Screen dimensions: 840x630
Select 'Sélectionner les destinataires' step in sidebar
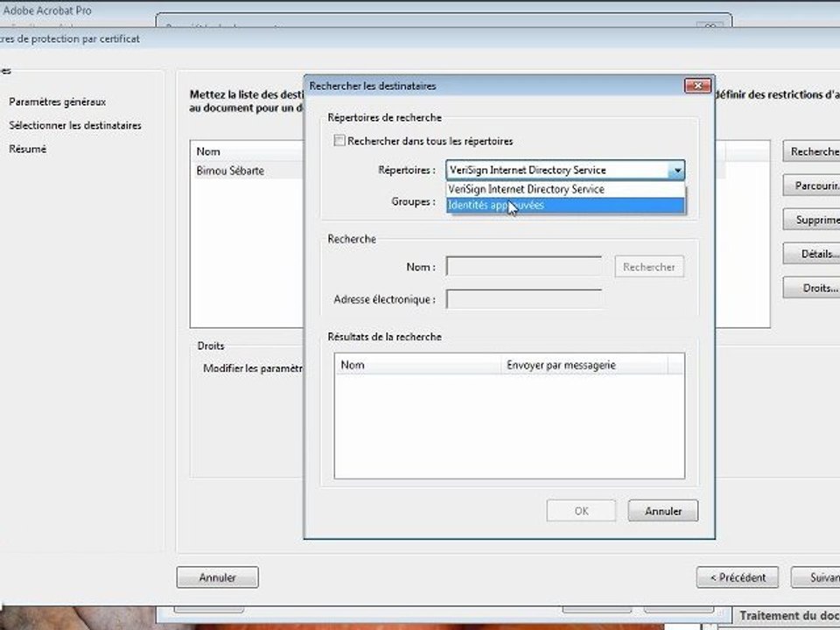[75, 125]
